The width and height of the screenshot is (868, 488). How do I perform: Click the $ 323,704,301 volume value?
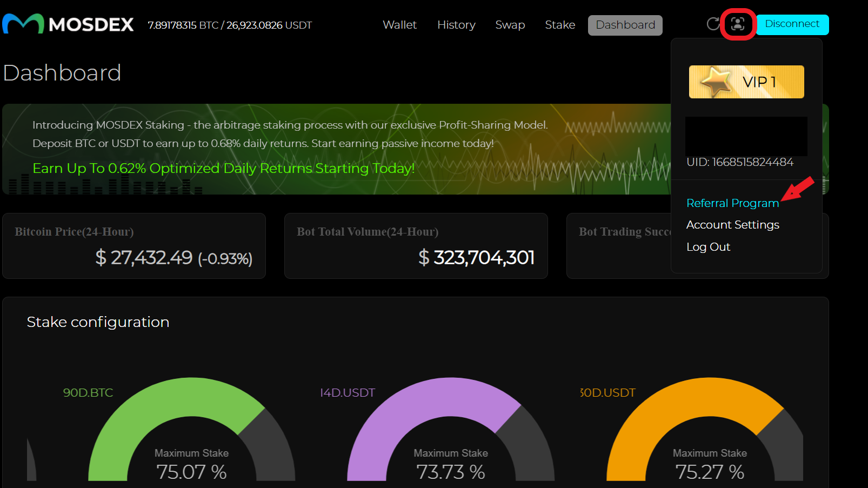(x=477, y=258)
